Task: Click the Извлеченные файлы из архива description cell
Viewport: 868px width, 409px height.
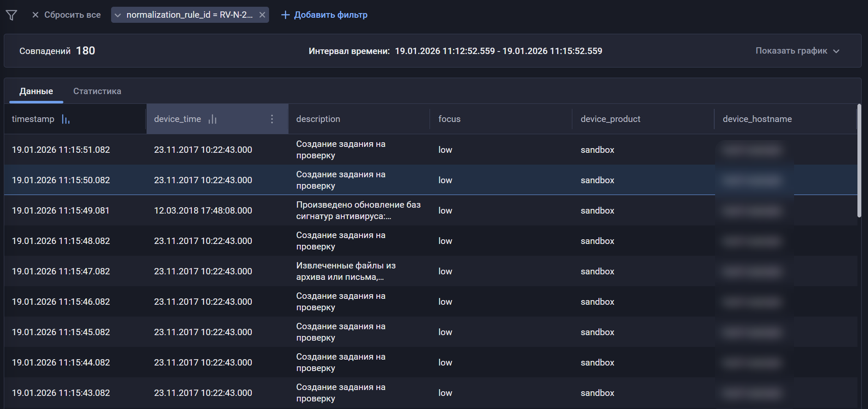Action: 346,271
